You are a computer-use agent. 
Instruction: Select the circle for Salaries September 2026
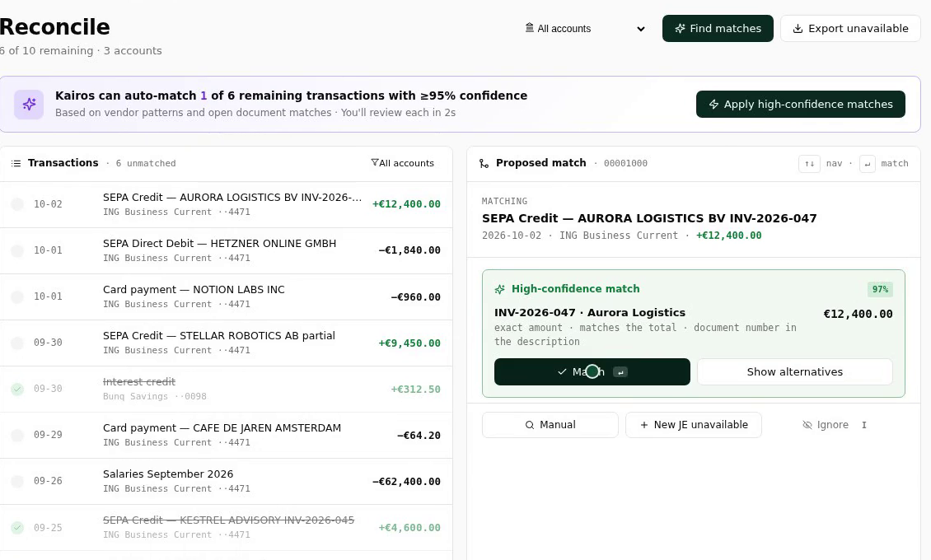(x=17, y=481)
